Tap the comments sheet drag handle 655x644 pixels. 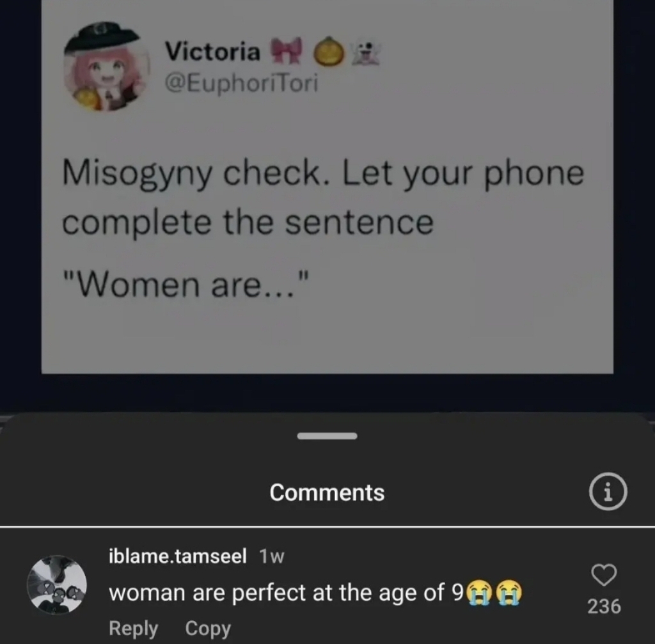pyautogui.click(x=327, y=436)
